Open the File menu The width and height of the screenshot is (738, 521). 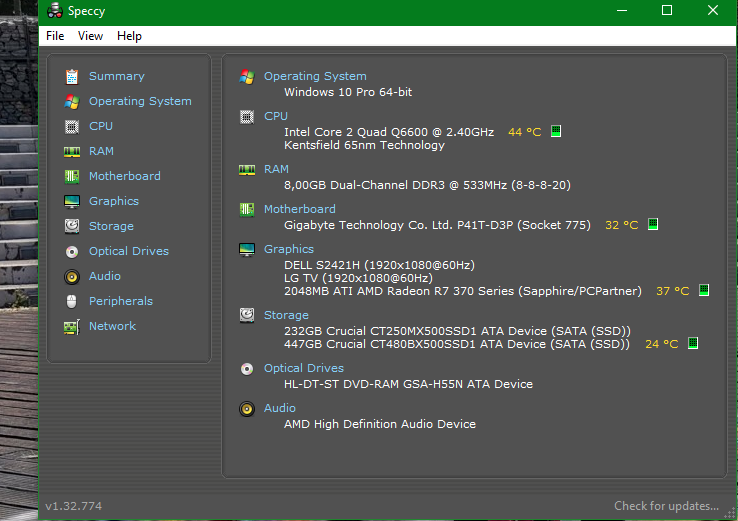pyautogui.click(x=55, y=36)
